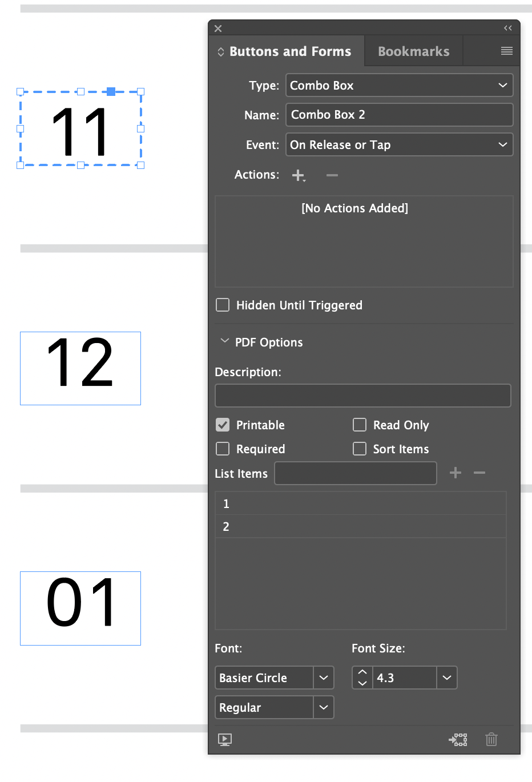Enable the Read Only checkbox
Screen dimensions: 532x782
[x=360, y=425]
